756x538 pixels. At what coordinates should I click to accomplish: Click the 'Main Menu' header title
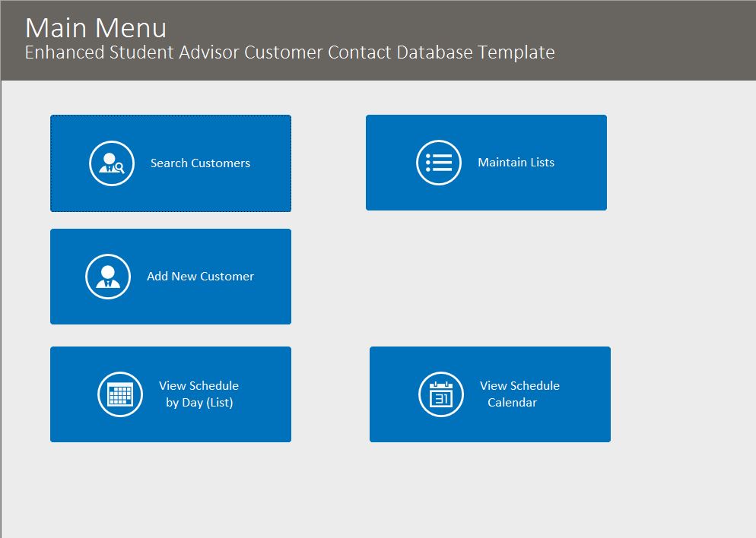(96, 27)
